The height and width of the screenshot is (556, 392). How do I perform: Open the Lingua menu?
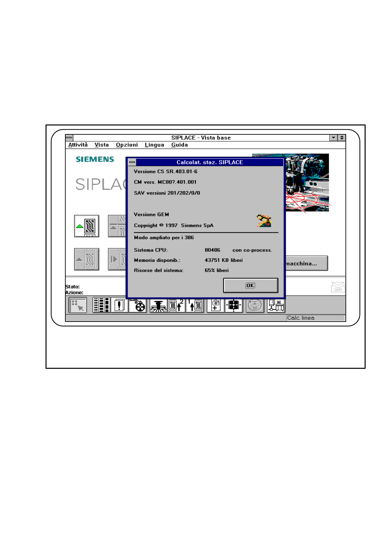click(x=154, y=145)
